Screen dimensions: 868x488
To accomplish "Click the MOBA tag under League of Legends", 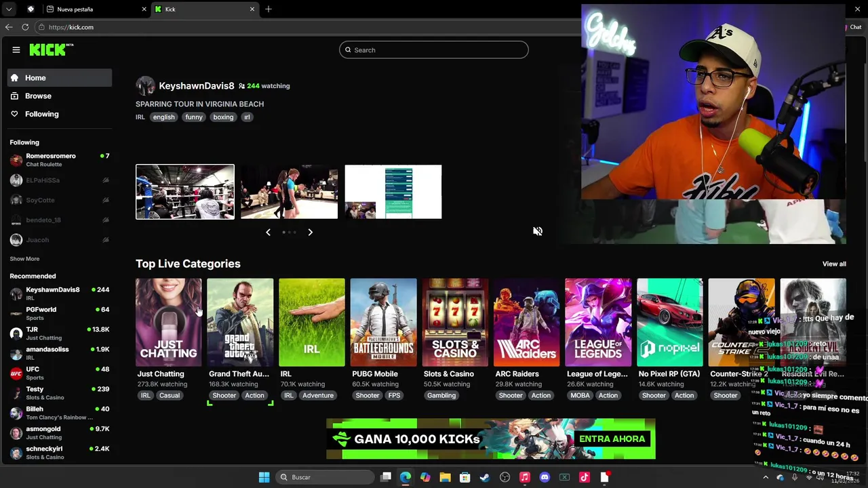I will [x=580, y=396].
